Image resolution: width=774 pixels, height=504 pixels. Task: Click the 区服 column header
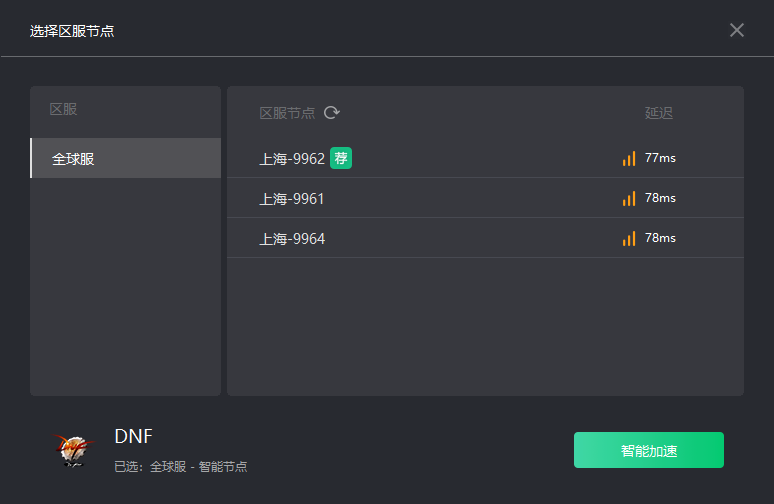click(63, 109)
